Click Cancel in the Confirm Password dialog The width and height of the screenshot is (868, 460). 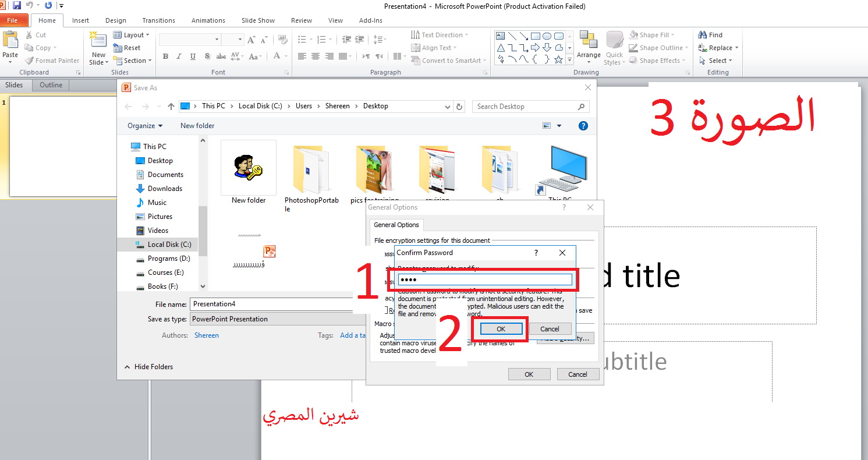(550, 329)
